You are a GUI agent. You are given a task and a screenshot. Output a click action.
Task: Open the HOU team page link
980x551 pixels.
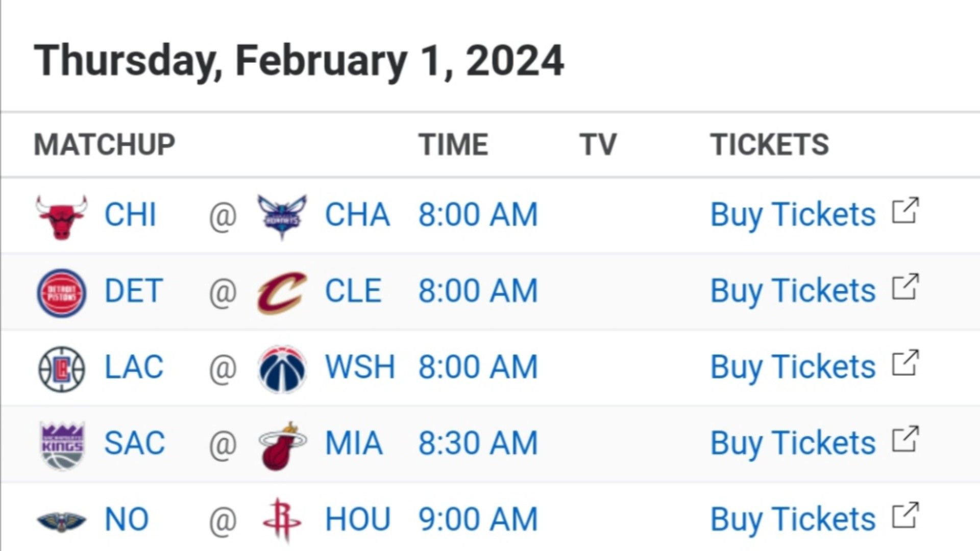click(x=358, y=519)
